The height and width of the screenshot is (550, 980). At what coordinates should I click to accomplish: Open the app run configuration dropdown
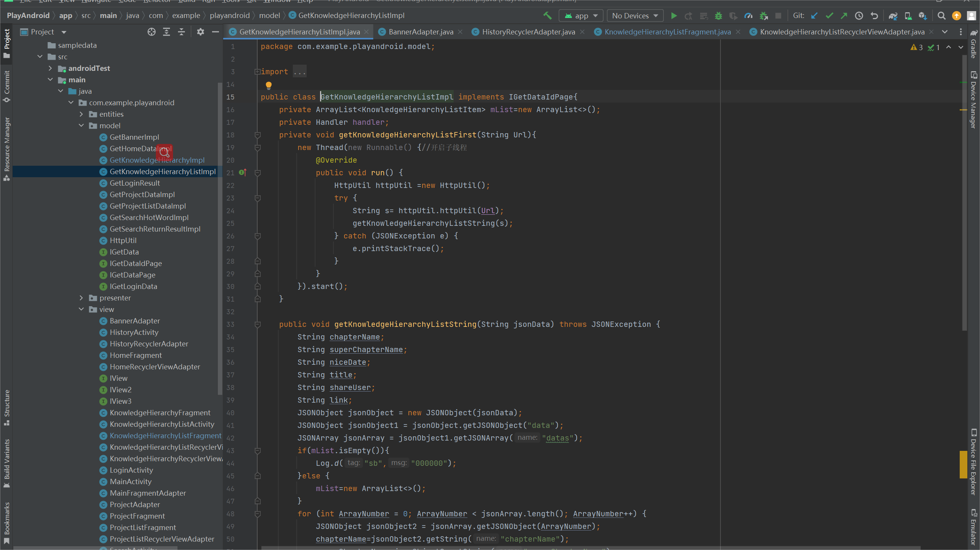point(581,16)
